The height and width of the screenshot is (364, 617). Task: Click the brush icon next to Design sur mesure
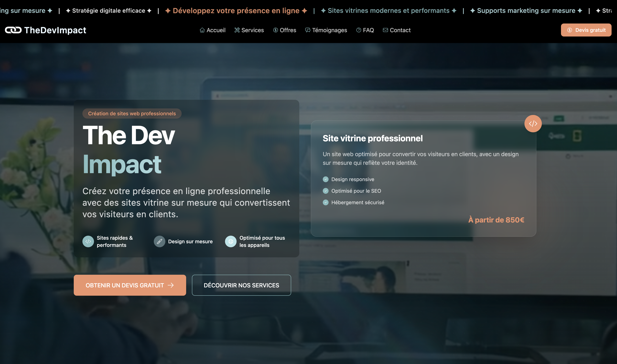point(159,241)
